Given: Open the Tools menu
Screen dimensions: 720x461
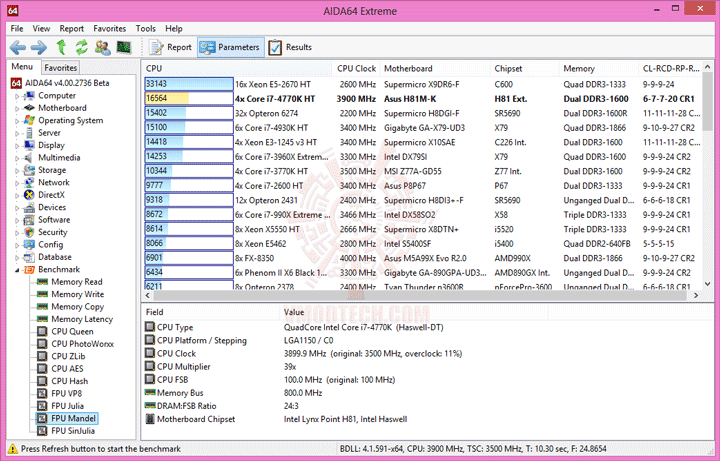Looking at the screenshot, I should (146, 28).
